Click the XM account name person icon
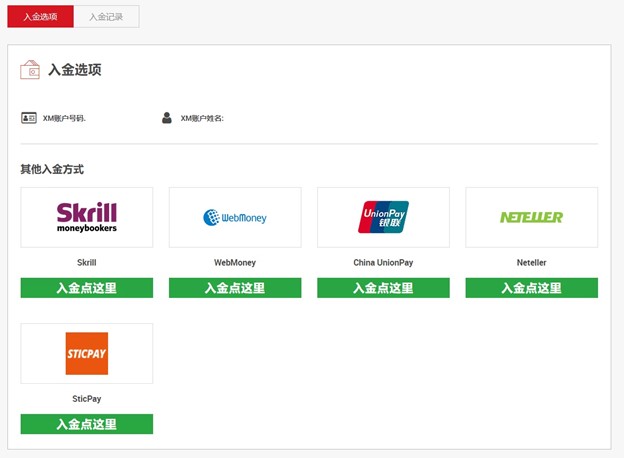Screen dimensions: 624x458 167,118
